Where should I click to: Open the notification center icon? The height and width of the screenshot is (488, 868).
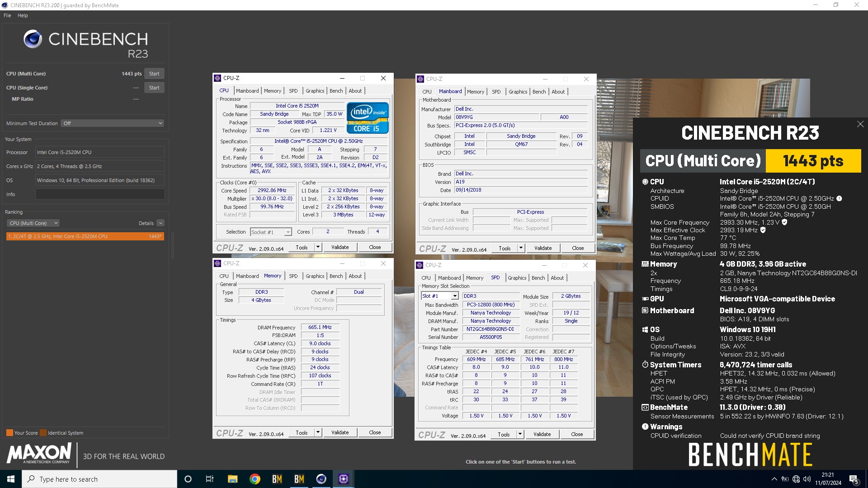[x=854, y=479]
